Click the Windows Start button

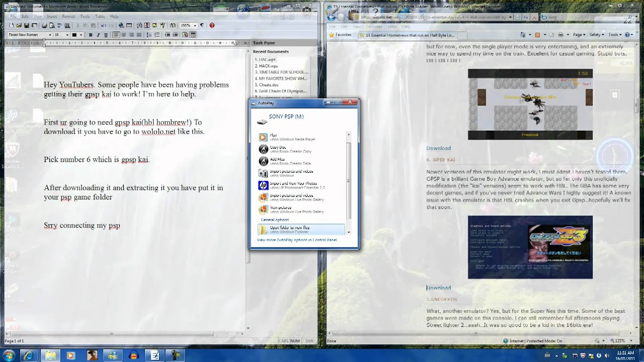(10, 355)
